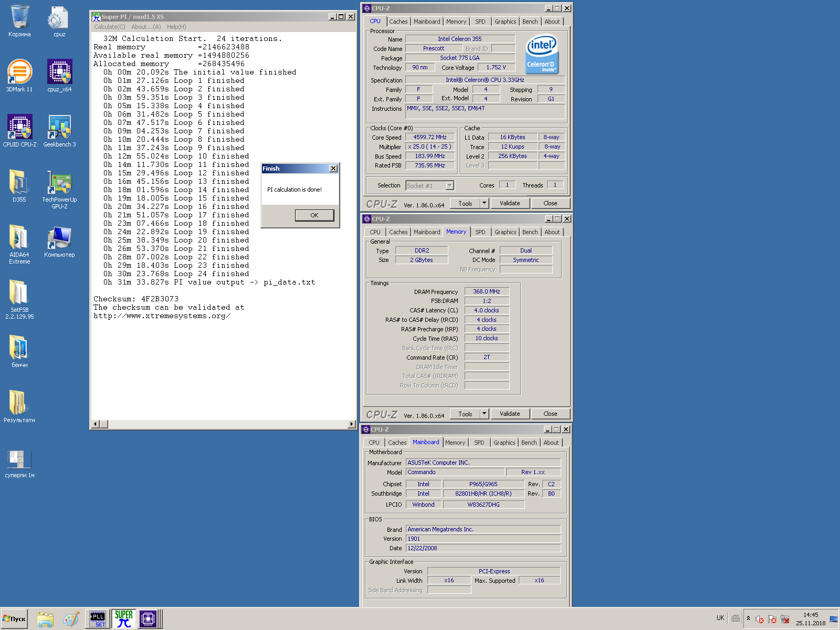
Task: Open the D355 folder icon
Action: pos(19,186)
